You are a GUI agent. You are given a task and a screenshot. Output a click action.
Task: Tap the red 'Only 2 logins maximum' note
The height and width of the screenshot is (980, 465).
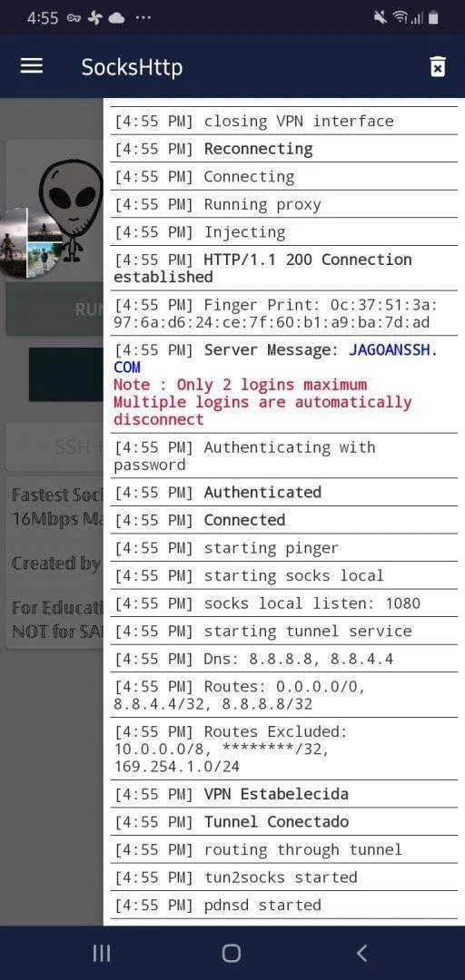coord(262,402)
